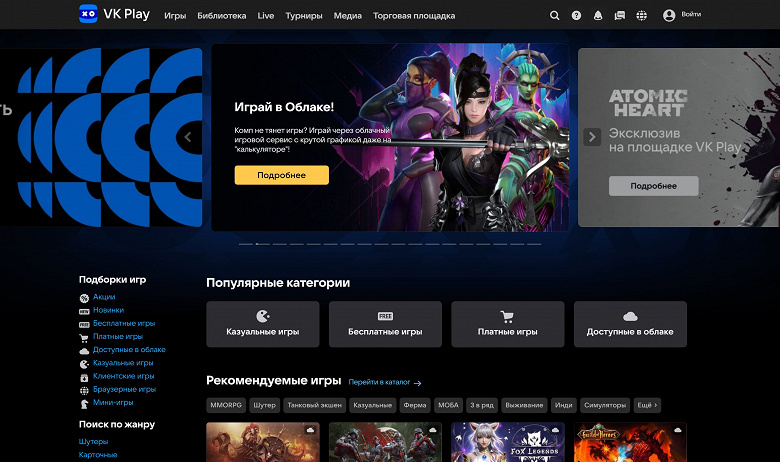
Task: Open the Медиа menu item
Action: pyautogui.click(x=348, y=16)
